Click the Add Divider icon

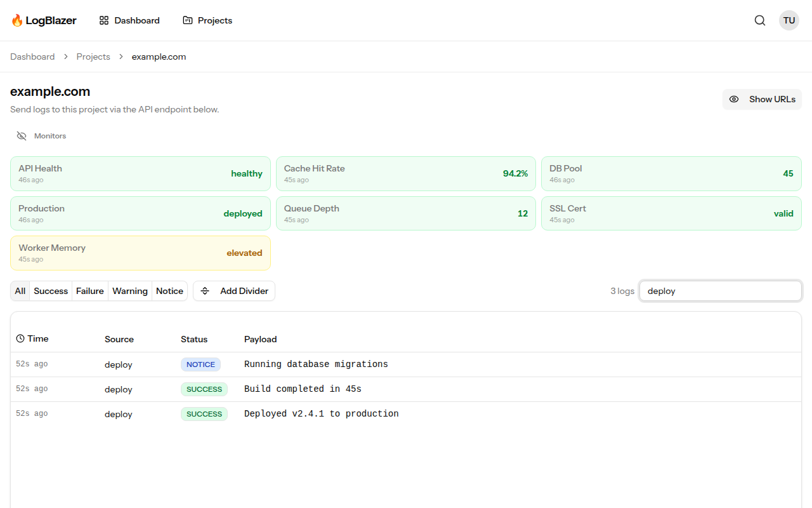205,291
